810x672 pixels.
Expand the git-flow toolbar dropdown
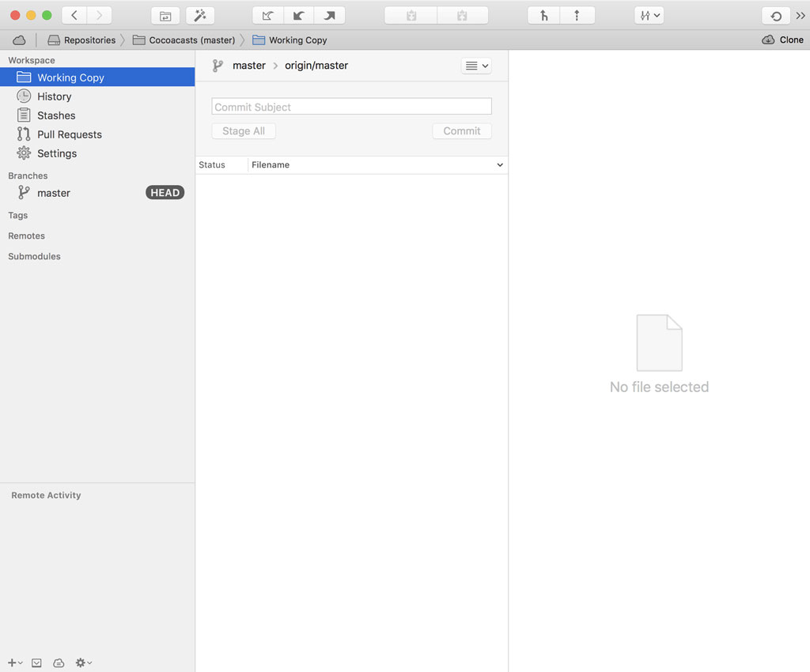pyautogui.click(x=649, y=16)
